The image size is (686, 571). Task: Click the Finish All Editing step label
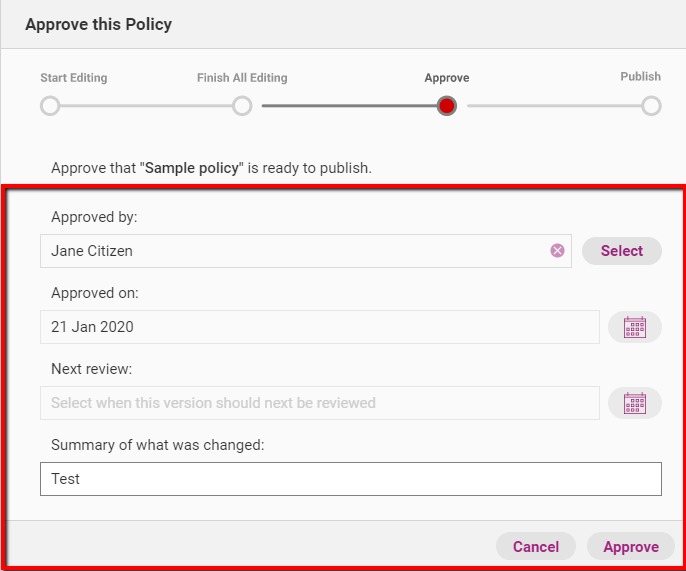click(242, 78)
